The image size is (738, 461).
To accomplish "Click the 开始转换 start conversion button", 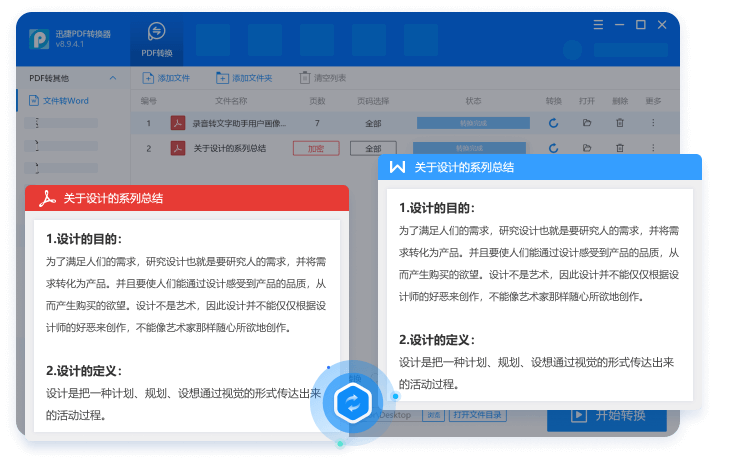I will (607, 415).
